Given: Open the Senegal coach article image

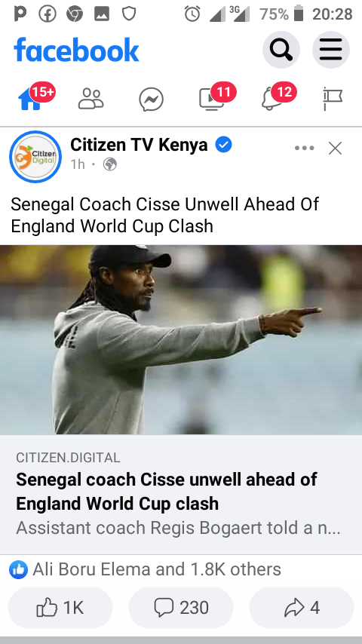Looking at the screenshot, I should 181,339.
